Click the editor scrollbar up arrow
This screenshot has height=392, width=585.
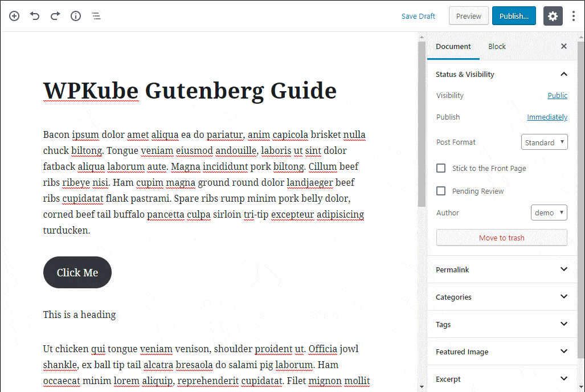pyautogui.click(x=422, y=37)
